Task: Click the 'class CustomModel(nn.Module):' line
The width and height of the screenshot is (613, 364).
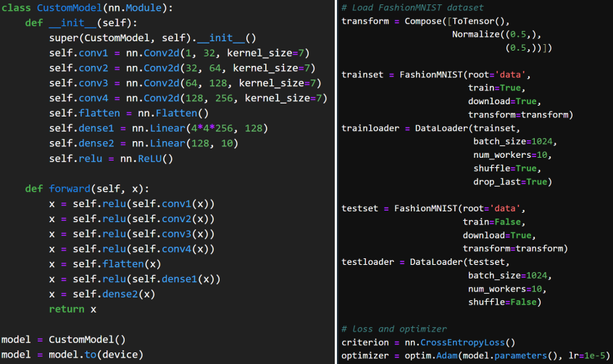Action: pyautogui.click(x=87, y=8)
